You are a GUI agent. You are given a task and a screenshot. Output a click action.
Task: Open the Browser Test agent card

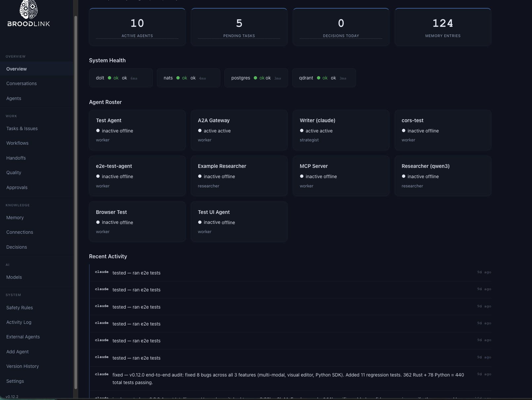137,222
